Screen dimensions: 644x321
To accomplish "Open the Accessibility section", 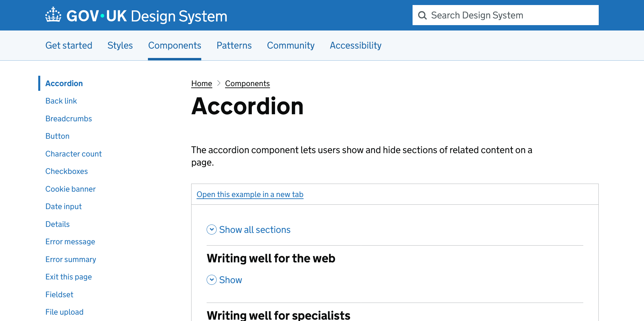I will coord(356,45).
